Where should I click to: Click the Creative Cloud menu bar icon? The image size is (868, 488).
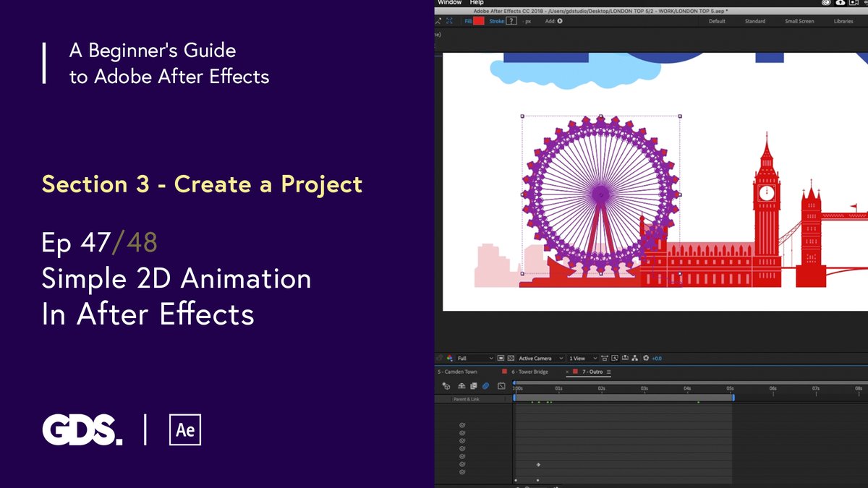point(827,3)
